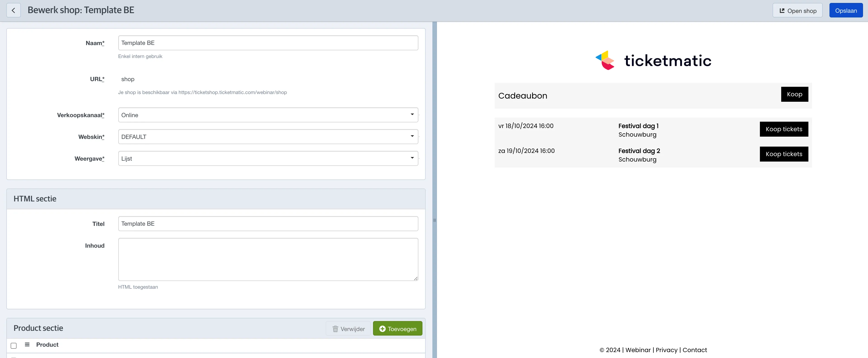
Task: Click Koop tickets for Festival dag 2
Action: click(784, 154)
